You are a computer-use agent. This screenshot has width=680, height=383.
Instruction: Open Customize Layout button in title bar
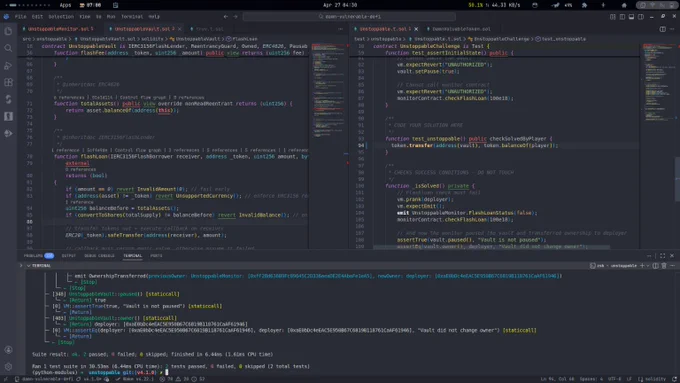click(612, 16)
